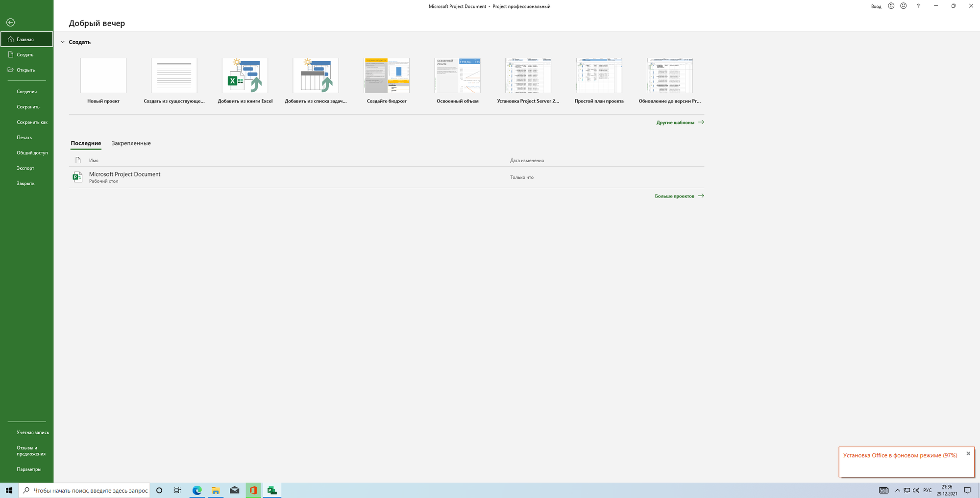The width and height of the screenshot is (980, 498).
Task: Open the Windows Start menu
Action: pyautogui.click(x=9, y=490)
